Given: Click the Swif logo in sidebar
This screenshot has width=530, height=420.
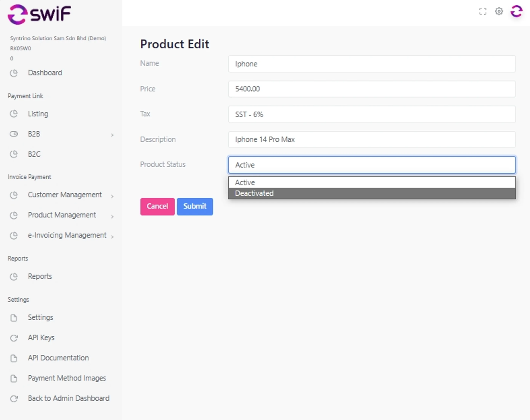Looking at the screenshot, I should click(39, 14).
